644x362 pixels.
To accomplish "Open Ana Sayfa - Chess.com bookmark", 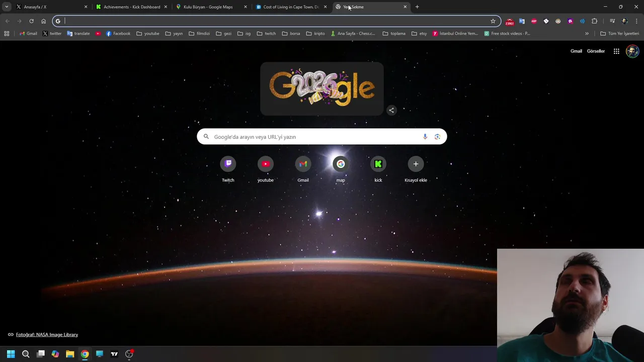I will 353,34.
